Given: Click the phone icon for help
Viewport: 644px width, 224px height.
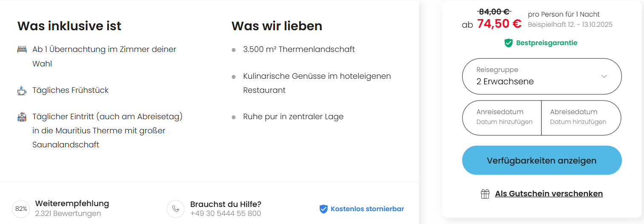Looking at the screenshot, I should click(x=175, y=209).
